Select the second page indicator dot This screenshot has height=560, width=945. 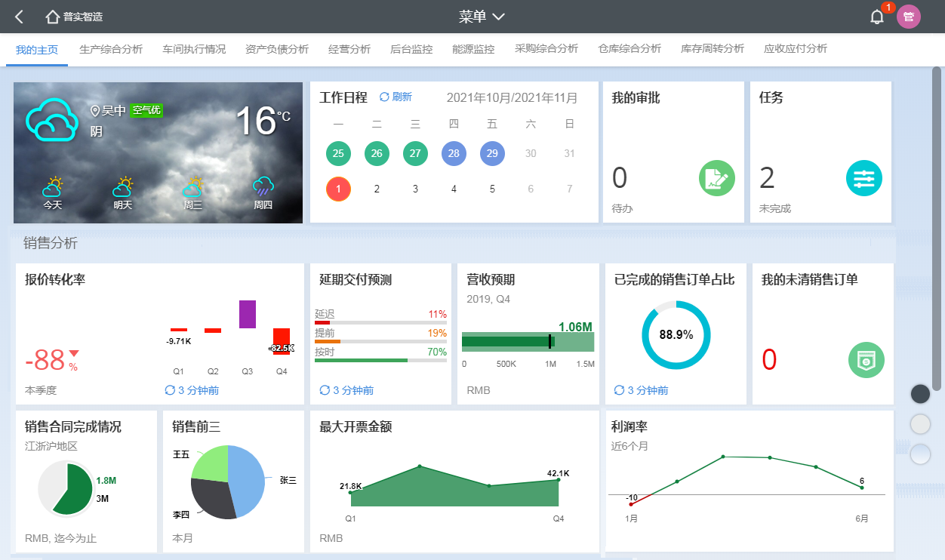pos(920,424)
